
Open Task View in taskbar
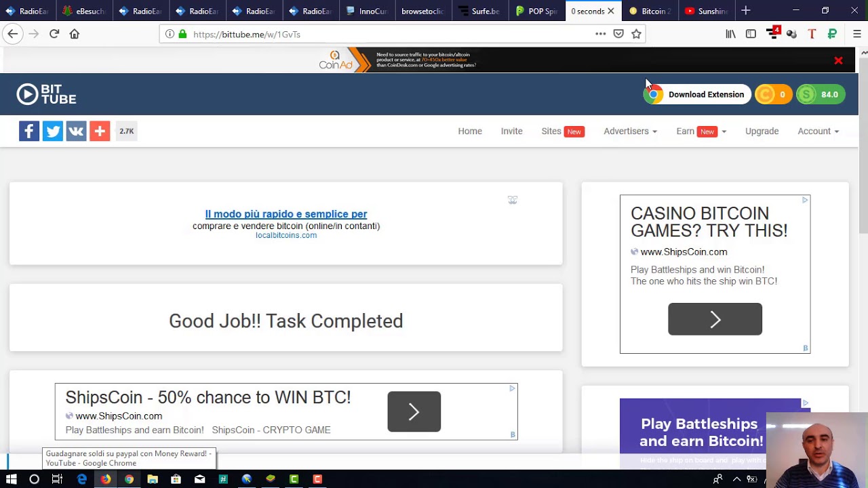tap(57, 479)
